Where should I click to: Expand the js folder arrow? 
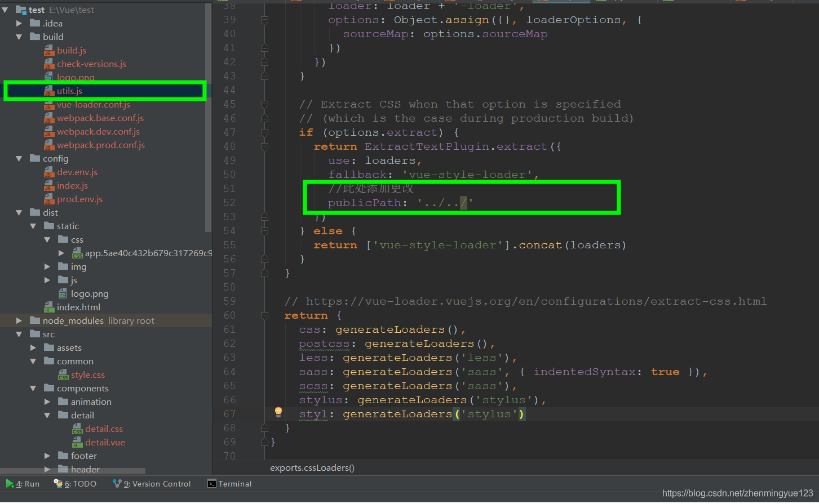(47, 280)
